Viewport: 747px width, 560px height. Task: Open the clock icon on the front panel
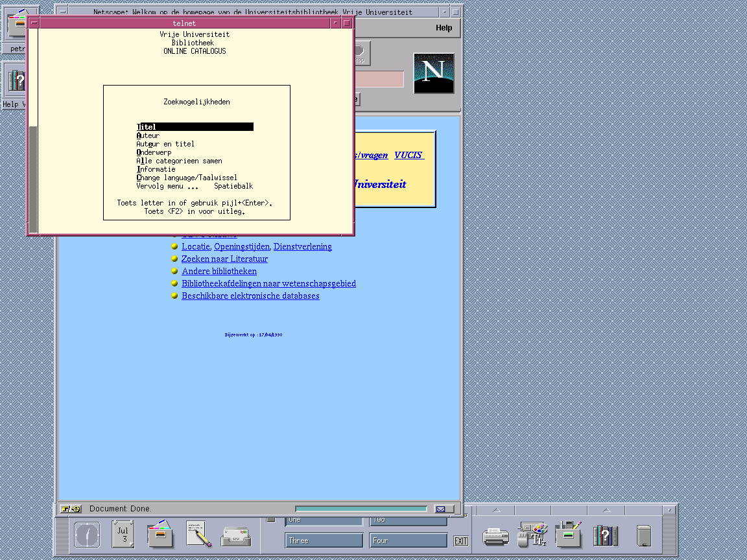(x=87, y=534)
